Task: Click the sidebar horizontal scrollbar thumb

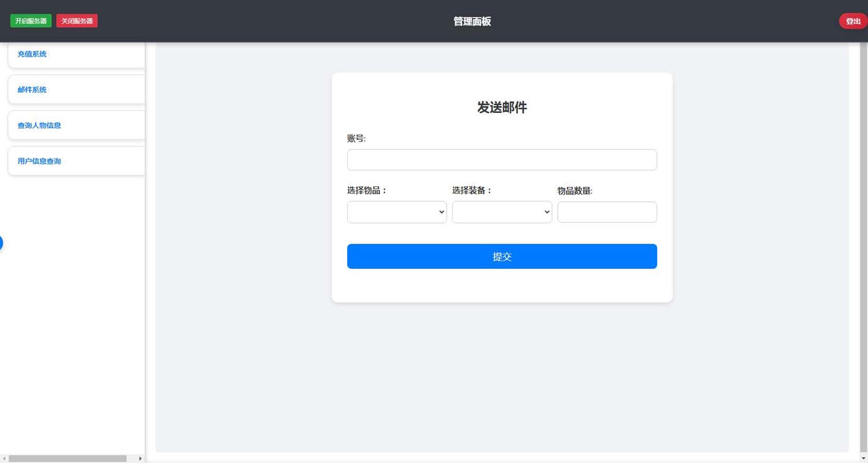Action: click(x=68, y=458)
